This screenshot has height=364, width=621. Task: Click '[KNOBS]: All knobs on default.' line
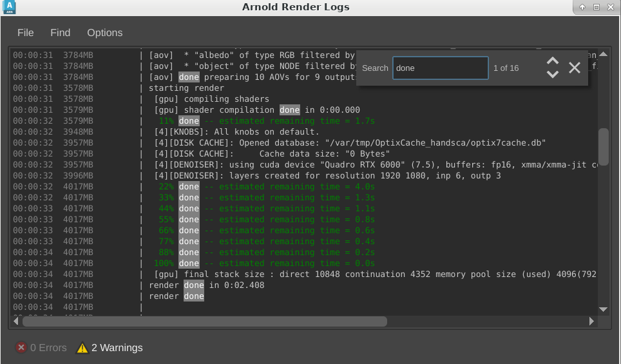(236, 132)
